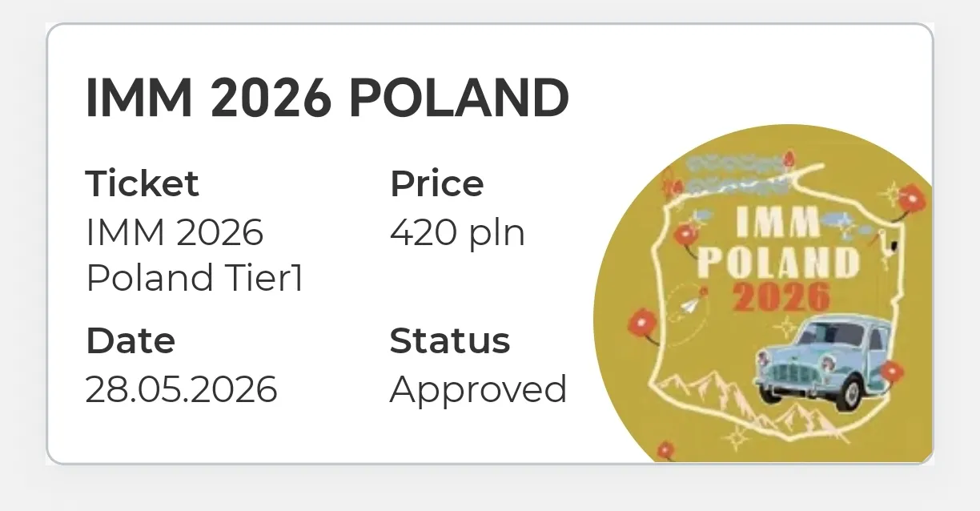
Task: Click the Price field label
Action: coord(436,183)
